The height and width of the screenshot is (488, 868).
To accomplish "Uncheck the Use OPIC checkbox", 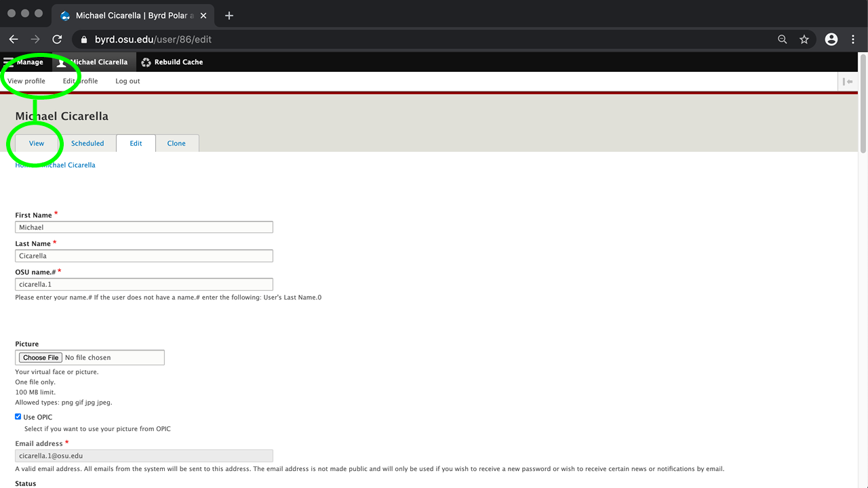I will click(x=18, y=417).
